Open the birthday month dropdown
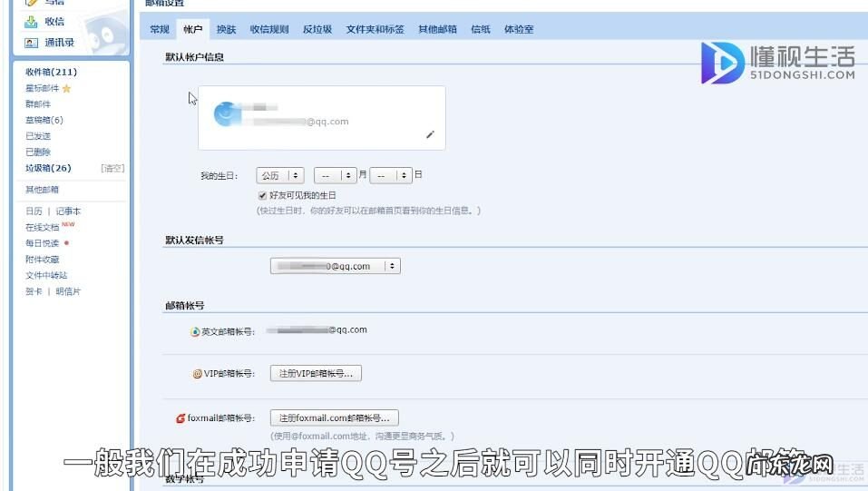 point(335,176)
